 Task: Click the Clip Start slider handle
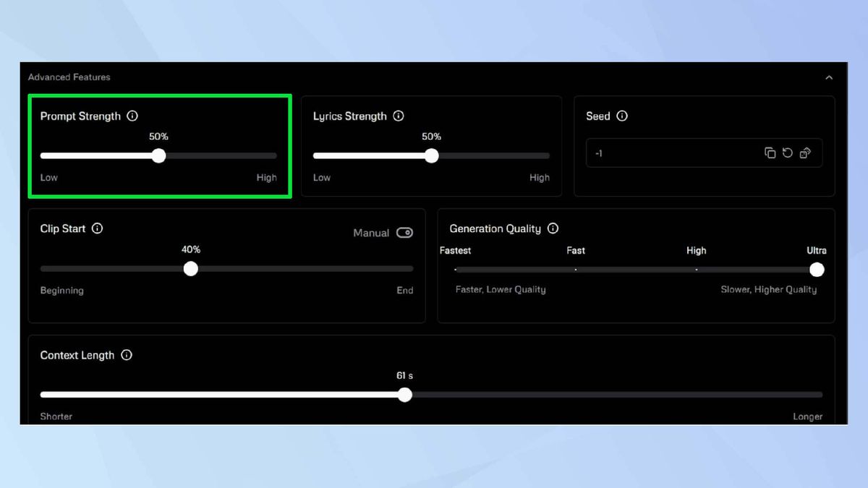190,268
